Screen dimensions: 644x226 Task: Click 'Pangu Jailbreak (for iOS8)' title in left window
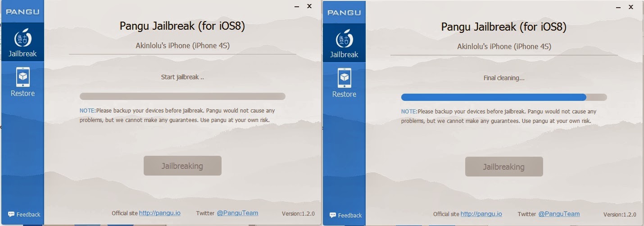pyautogui.click(x=182, y=26)
